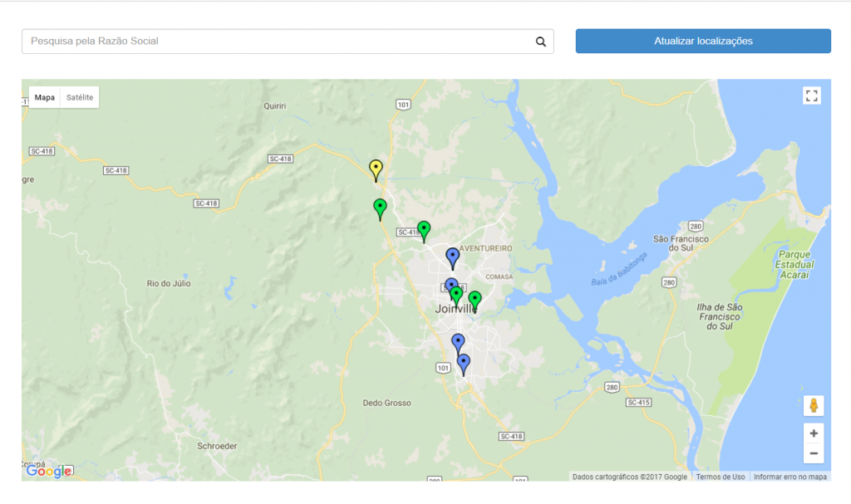
Task: Click the blue marker beside the AVENTUREIRO label
Action: [452, 258]
